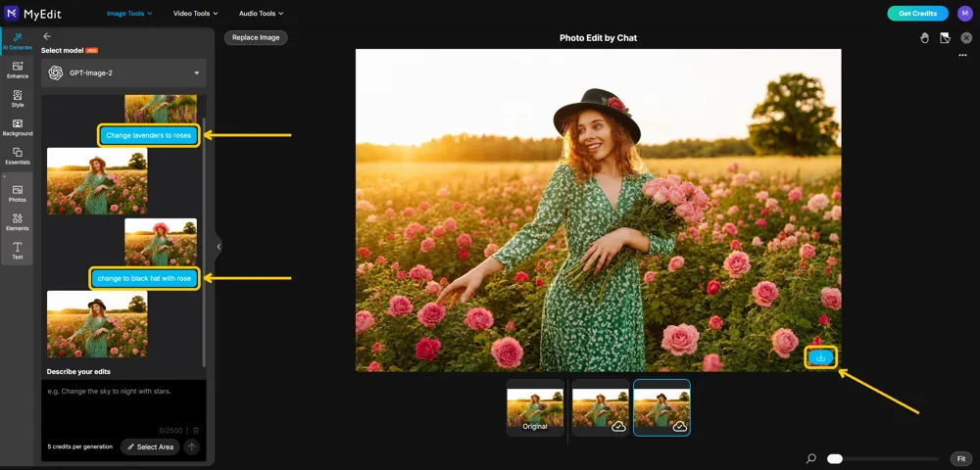Click the Select Area button
This screenshot has width=980, height=470.
(150, 446)
